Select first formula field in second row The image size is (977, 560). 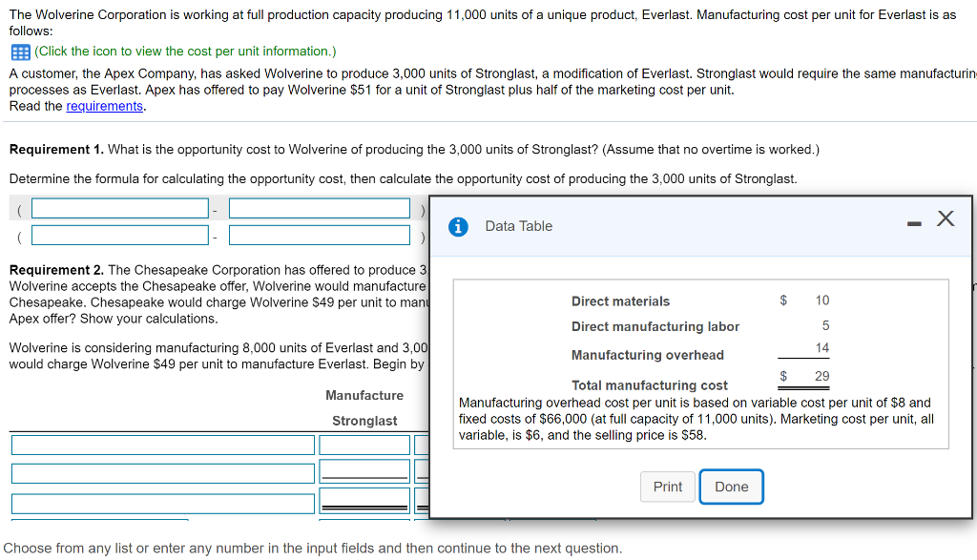pyautogui.click(x=120, y=236)
